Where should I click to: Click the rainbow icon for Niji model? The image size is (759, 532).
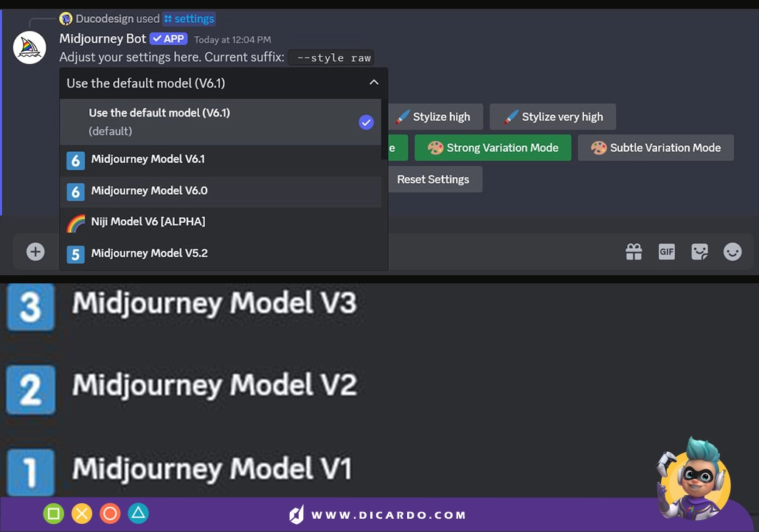tap(75, 223)
